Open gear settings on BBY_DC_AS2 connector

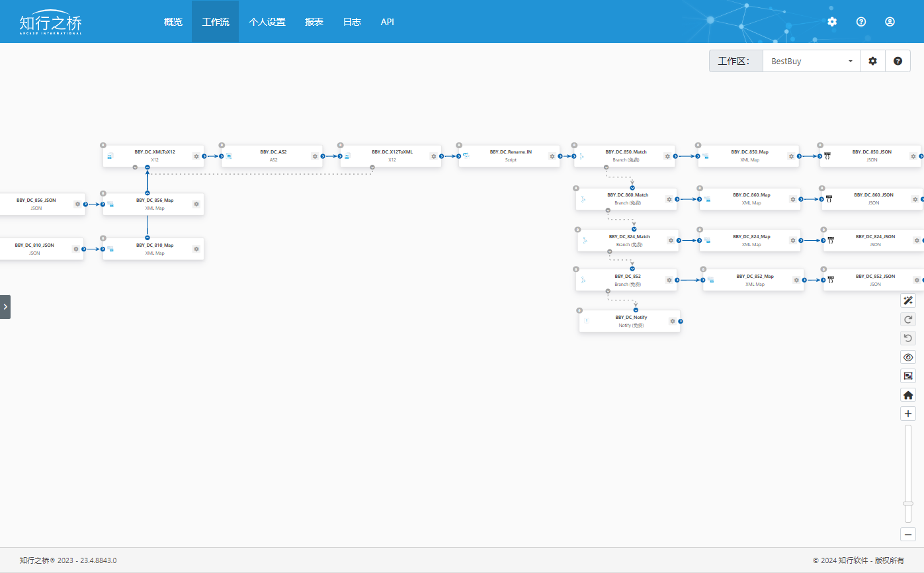click(315, 156)
